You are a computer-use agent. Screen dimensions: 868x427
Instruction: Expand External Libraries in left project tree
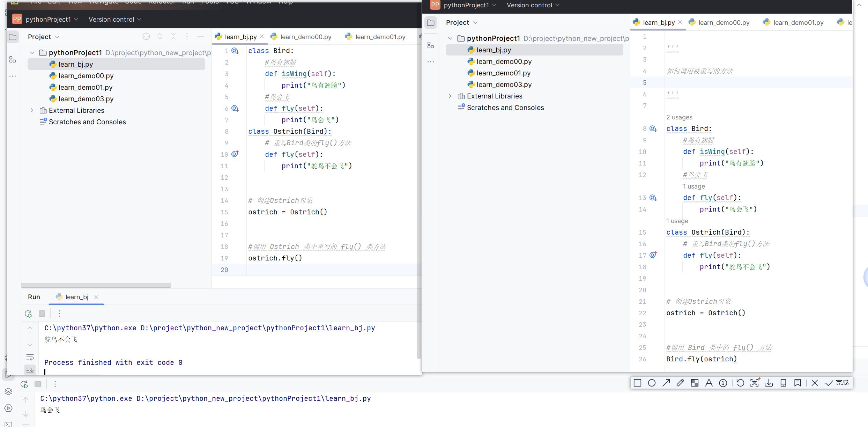[x=32, y=110]
